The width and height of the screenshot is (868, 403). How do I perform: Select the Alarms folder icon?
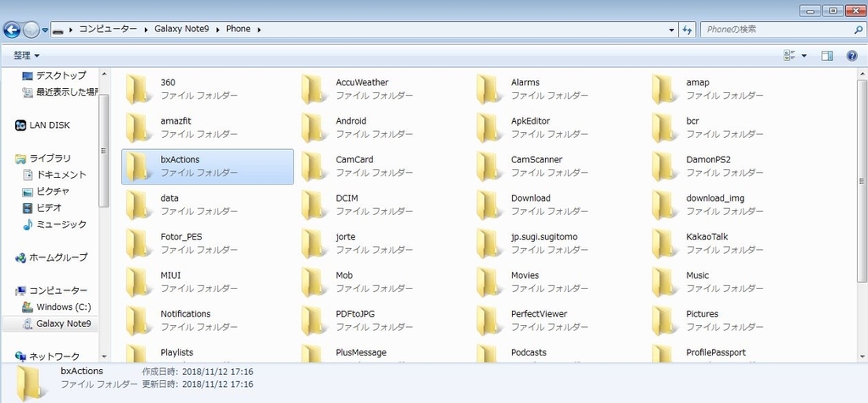pyautogui.click(x=489, y=88)
